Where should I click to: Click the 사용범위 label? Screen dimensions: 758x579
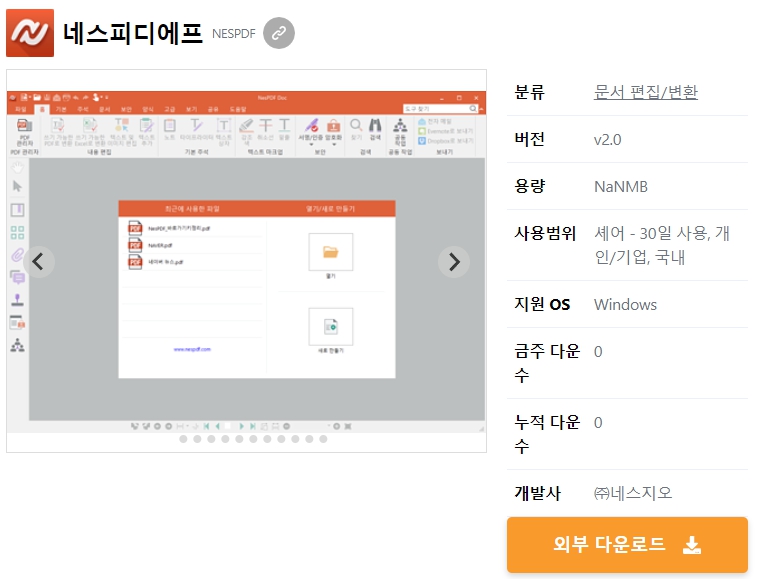545,233
